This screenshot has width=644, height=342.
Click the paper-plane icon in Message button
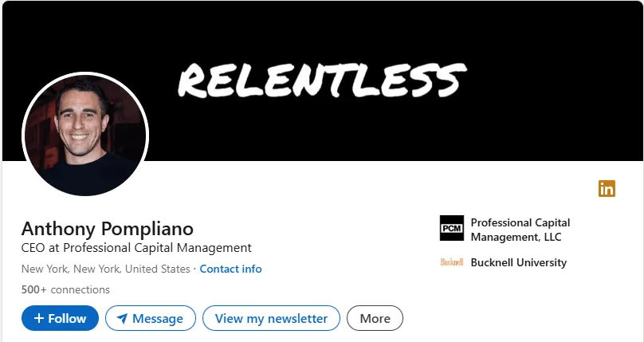pyautogui.click(x=122, y=319)
